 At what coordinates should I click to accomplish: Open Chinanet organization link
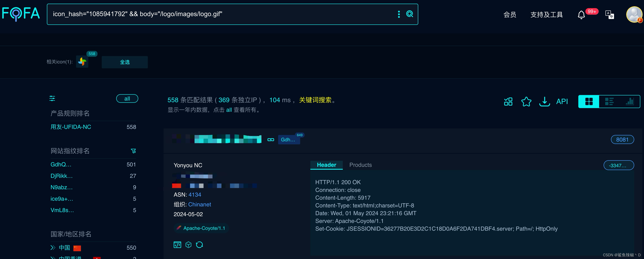(199, 204)
